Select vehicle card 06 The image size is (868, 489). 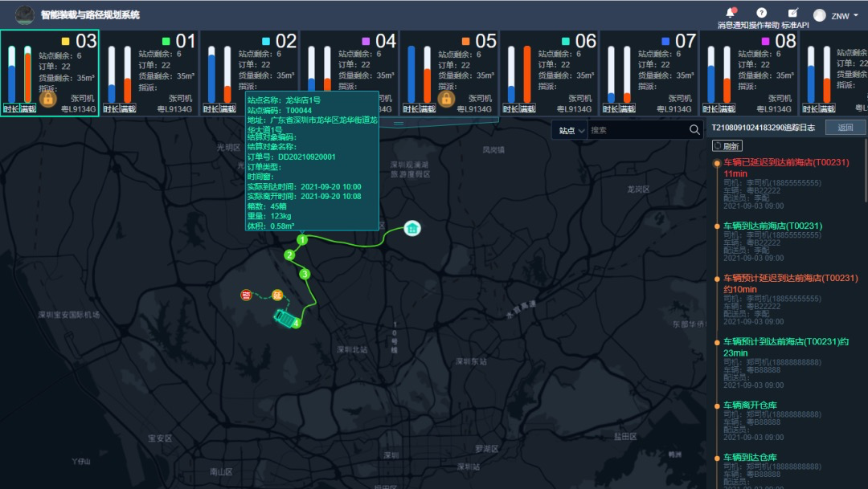[549, 73]
